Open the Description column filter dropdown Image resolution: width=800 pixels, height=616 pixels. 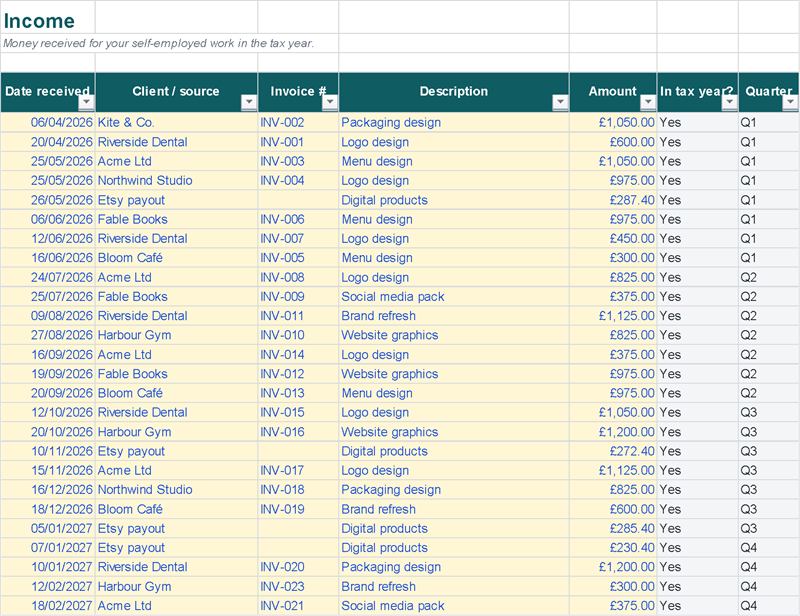[560, 102]
